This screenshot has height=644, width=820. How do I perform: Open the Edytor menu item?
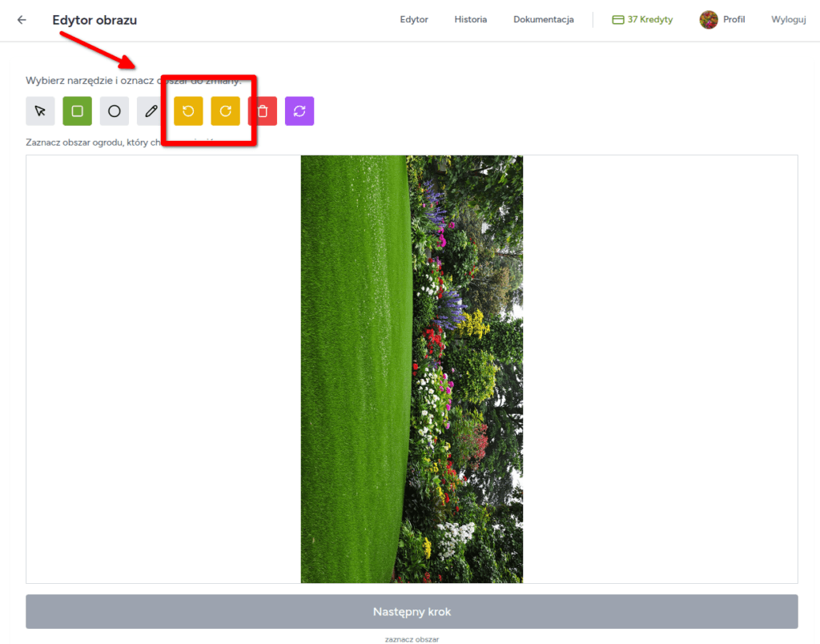point(414,20)
